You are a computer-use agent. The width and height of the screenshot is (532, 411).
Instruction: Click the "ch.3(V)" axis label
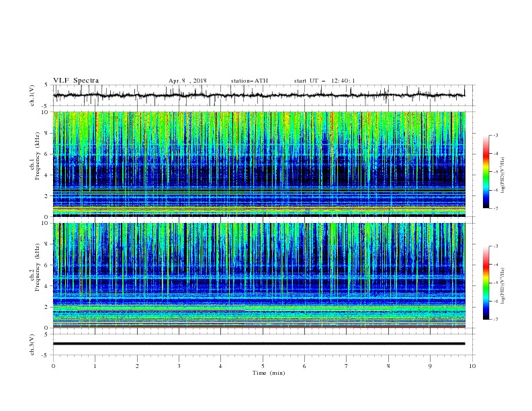pyautogui.click(x=32, y=345)
